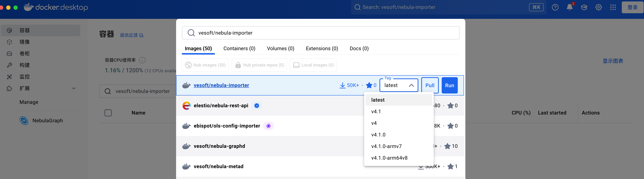Image resolution: width=644 pixels, height=179 pixels.
Task: Select the v4.1.0 tag option
Action: click(399, 135)
